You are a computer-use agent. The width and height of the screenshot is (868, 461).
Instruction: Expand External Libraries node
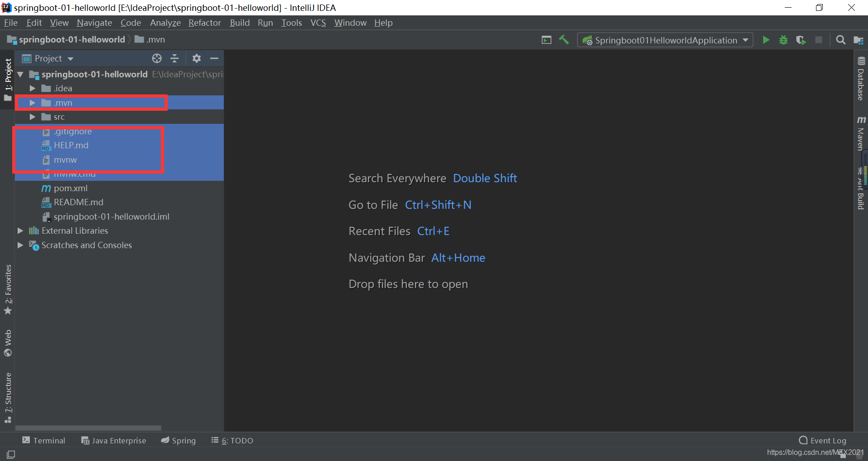(x=20, y=230)
